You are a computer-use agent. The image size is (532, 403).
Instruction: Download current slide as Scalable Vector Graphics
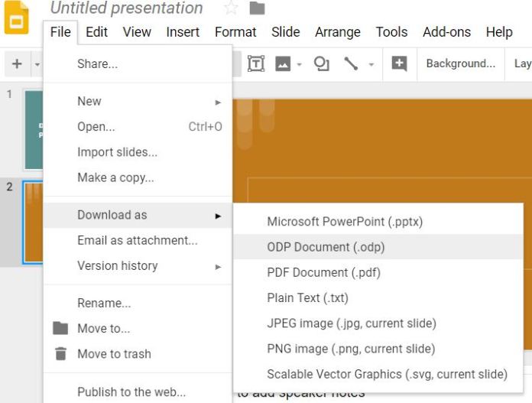(x=378, y=375)
